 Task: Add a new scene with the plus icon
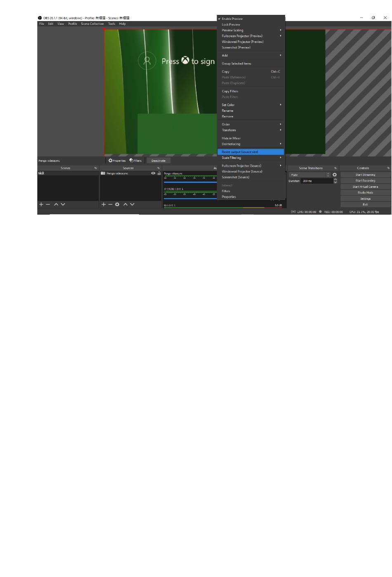click(41, 204)
